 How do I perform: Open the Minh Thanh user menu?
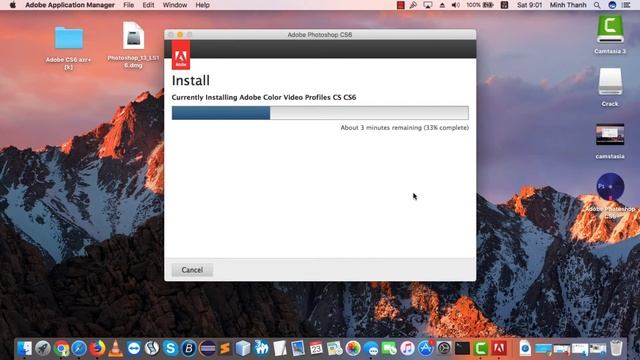568,5
